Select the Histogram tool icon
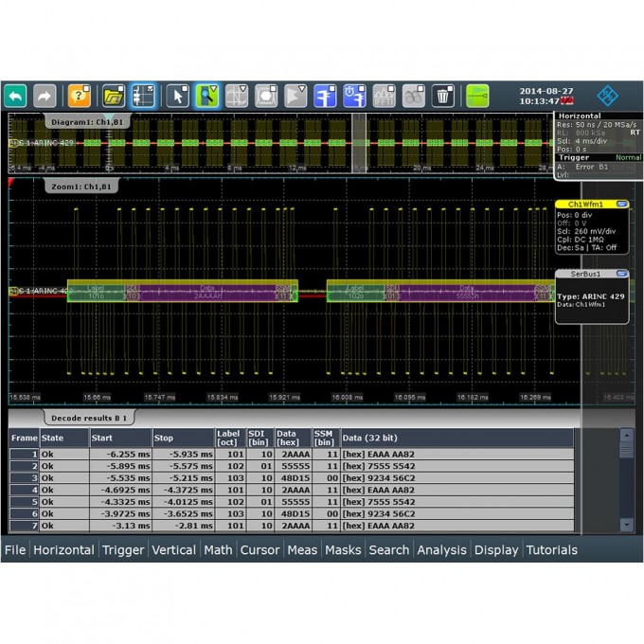Screen dimensions: 644x644 [x=295, y=96]
